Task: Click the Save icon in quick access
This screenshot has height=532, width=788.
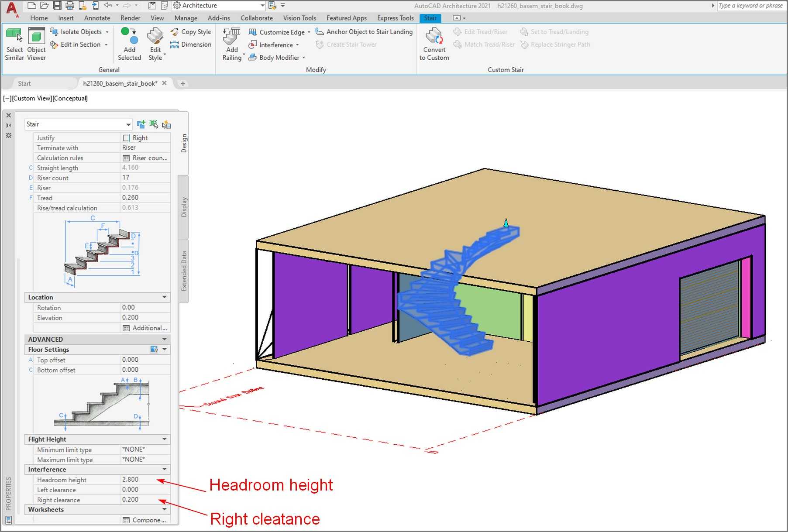Action: [x=57, y=6]
